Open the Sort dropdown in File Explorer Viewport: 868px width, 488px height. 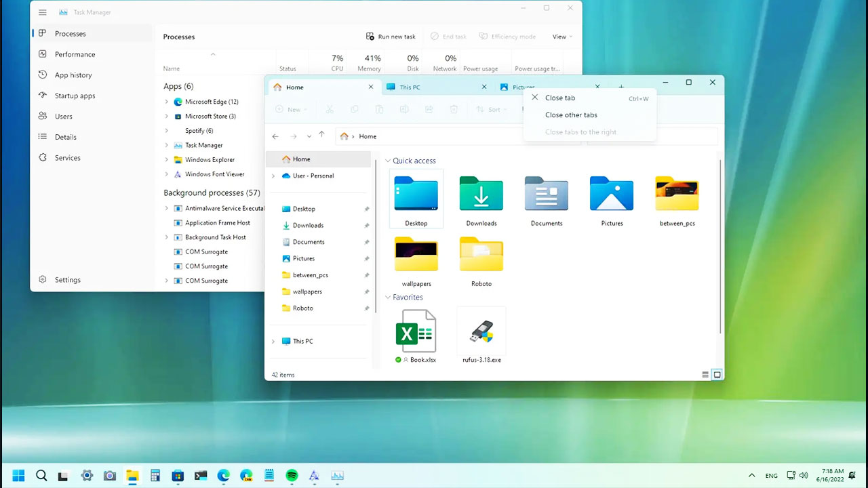pos(493,109)
